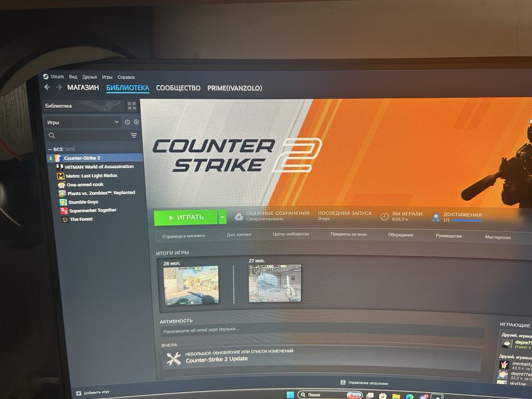Click the One-armed cook game icon
Image resolution: width=532 pixels, height=399 pixels.
[62, 185]
